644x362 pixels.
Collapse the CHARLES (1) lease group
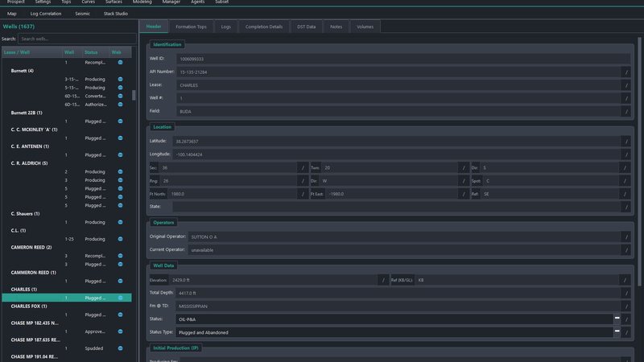pyautogui.click(x=24, y=290)
